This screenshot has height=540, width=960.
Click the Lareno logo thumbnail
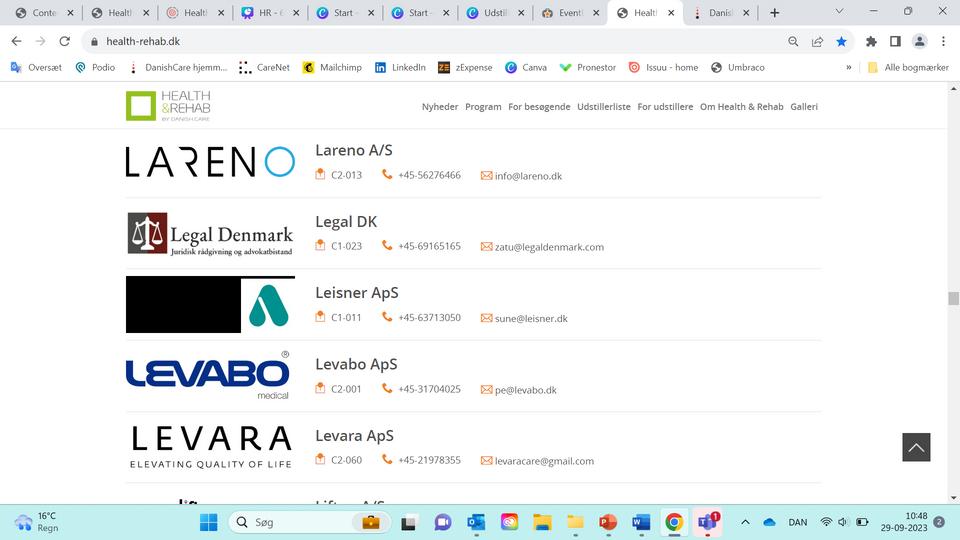210,162
